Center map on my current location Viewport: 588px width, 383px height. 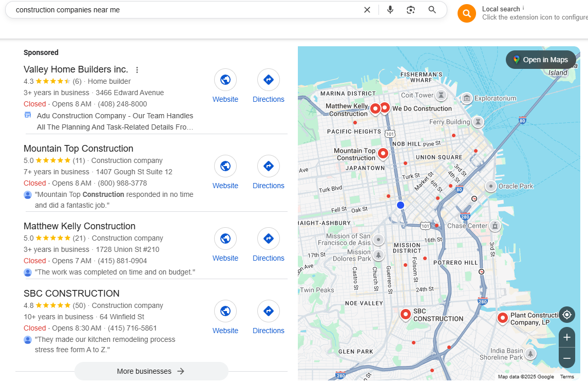pos(567,315)
